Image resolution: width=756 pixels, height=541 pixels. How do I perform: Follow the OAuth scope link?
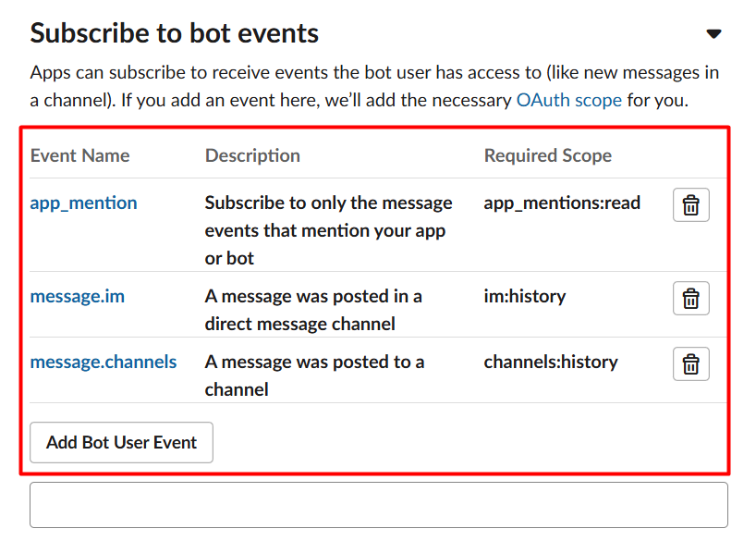click(569, 101)
